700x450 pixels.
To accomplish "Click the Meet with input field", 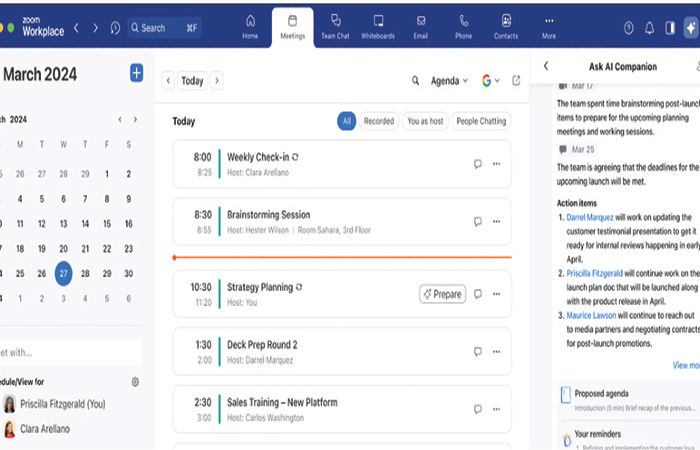I will pos(71,352).
